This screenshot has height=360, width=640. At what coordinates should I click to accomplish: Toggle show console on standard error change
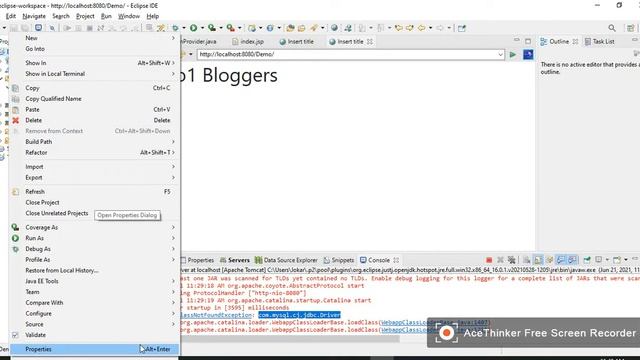[572, 260]
